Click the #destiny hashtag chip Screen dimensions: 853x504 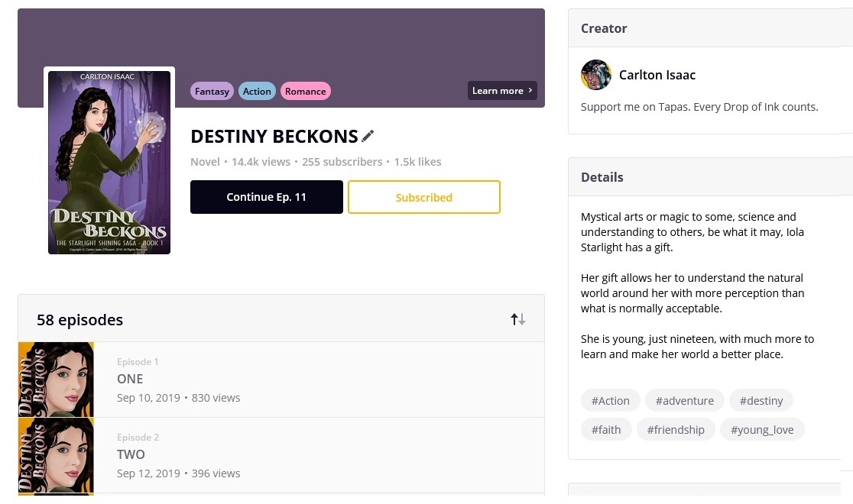tap(761, 401)
